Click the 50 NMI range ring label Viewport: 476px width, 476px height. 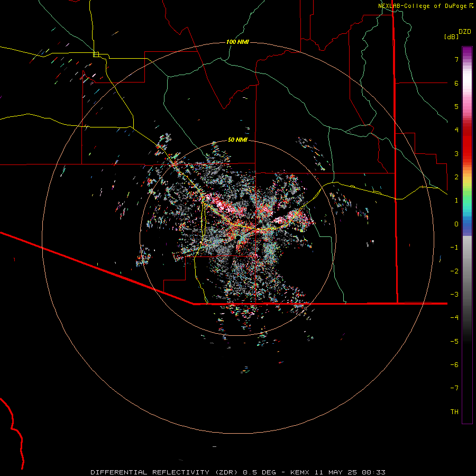pyautogui.click(x=237, y=140)
